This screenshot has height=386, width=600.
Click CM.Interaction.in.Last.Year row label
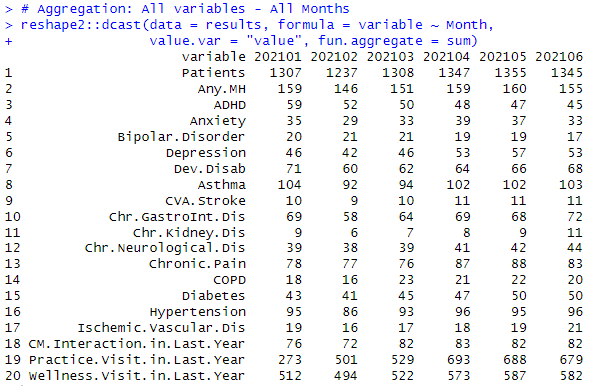tap(136, 344)
